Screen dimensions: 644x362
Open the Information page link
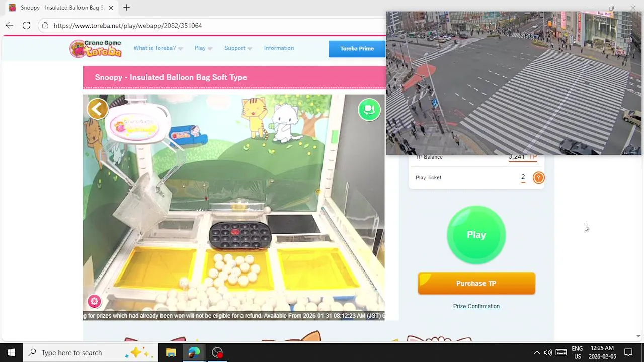pyautogui.click(x=279, y=48)
